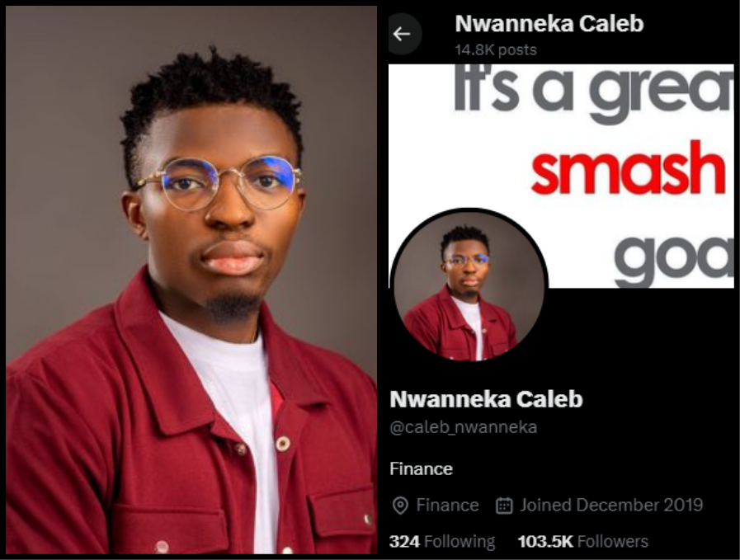Click the location pin icon
The image size is (740, 560).
coord(400,506)
